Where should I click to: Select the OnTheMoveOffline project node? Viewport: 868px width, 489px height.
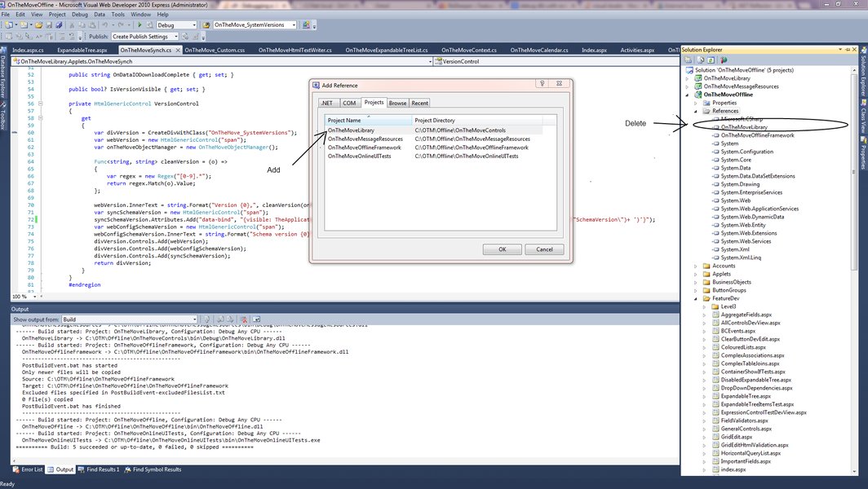tap(728, 95)
